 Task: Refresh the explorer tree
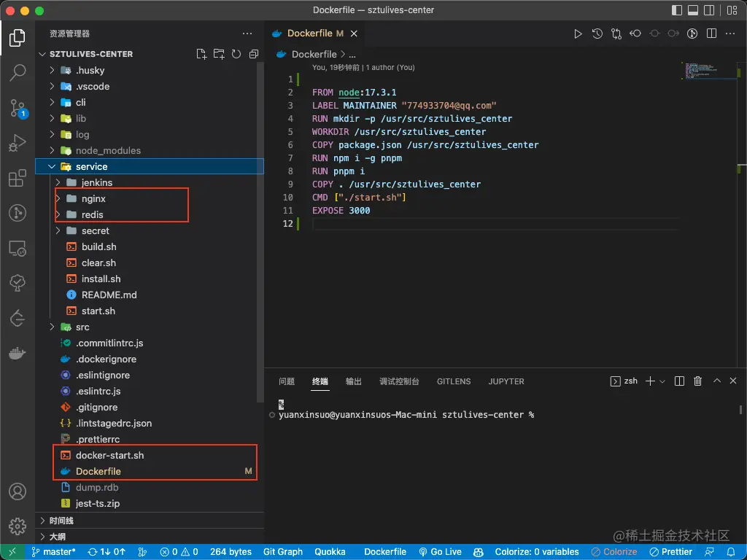[x=236, y=54]
